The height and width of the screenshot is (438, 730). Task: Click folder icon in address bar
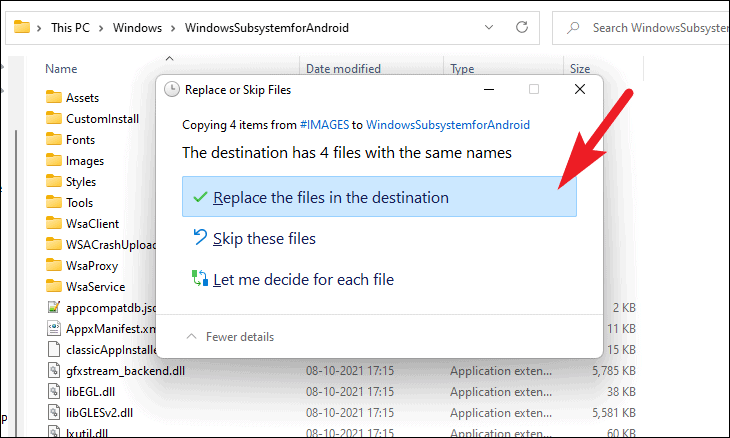pyautogui.click(x=22, y=27)
